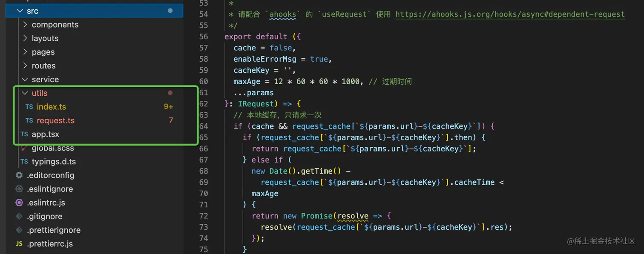Click line number 71 in gutter
Viewport: 644px width, 254px height.
coord(203,205)
